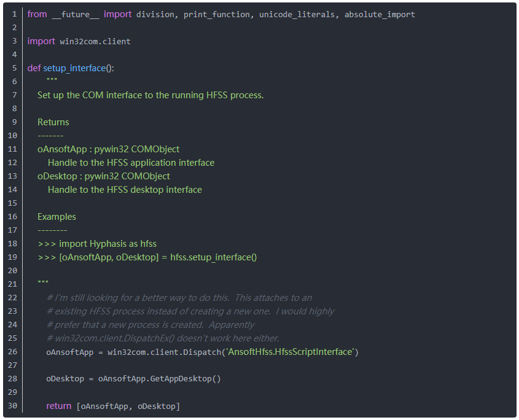Image resolution: width=519 pixels, height=420 pixels.
Task: Click line number 1 in gutter
Action: (15, 14)
